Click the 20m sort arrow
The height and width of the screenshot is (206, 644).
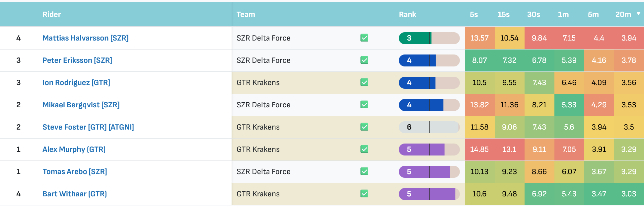(638, 14)
